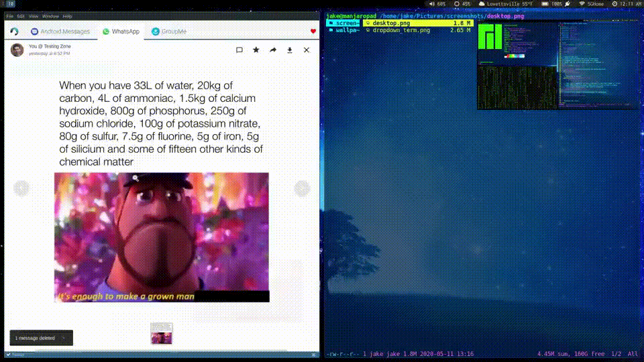
Task: Select desktop.png file entry in terminal
Action: (418, 23)
